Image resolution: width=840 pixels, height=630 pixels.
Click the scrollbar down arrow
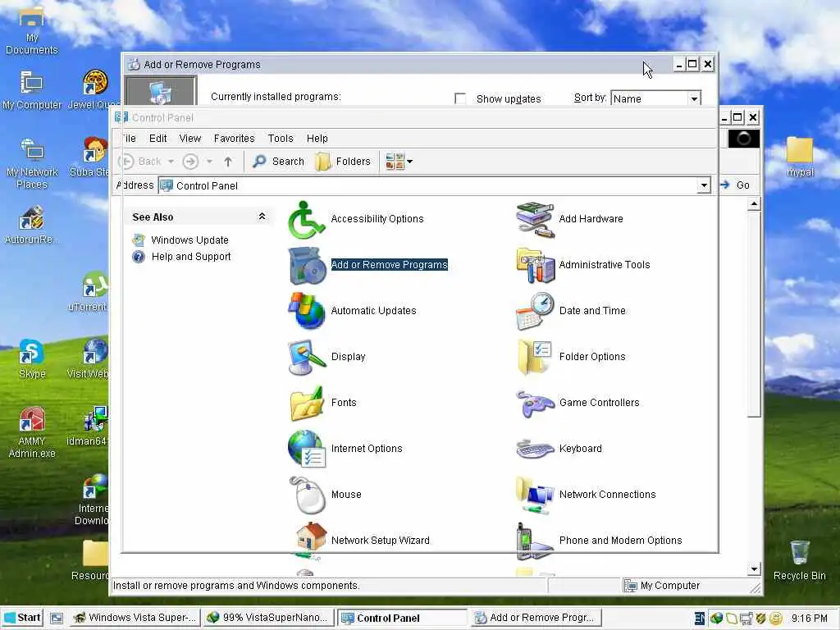755,569
